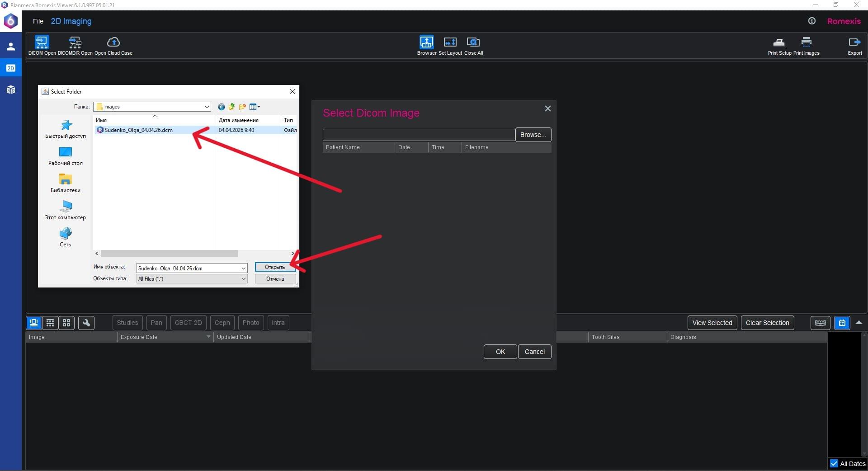Screen dimensions: 868x471
Task: Click the Open Cloud Case icon
Action: (x=113, y=42)
